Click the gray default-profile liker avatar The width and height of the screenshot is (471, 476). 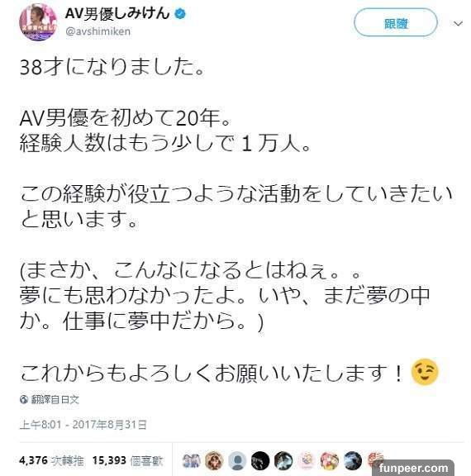tap(237, 460)
